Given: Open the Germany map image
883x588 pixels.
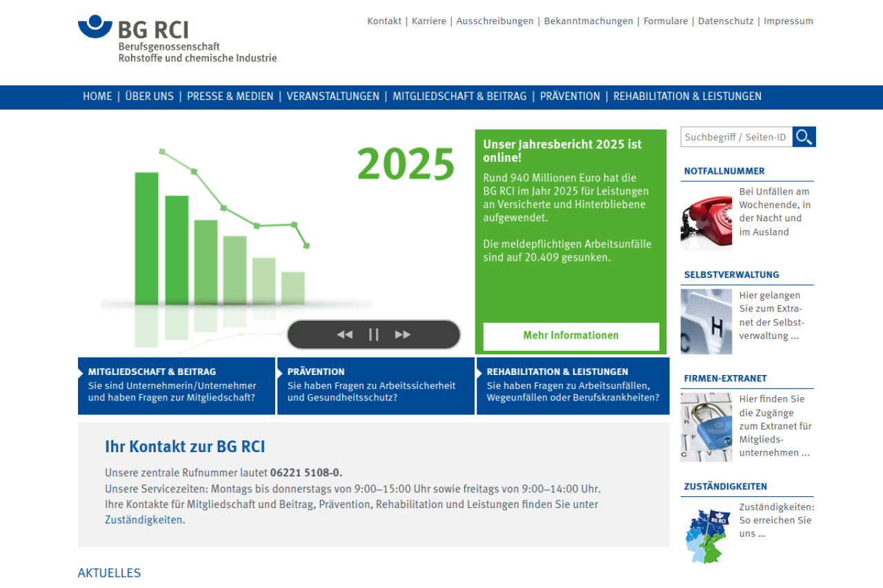Looking at the screenshot, I should click(x=706, y=536).
